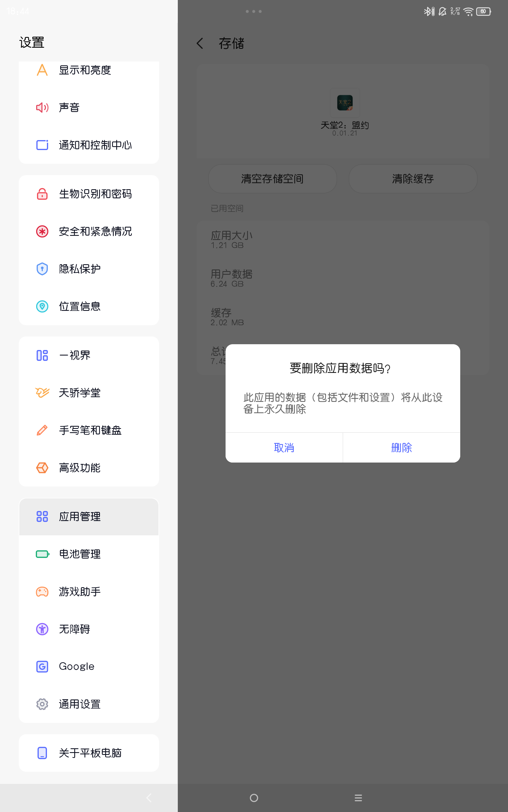Tap the Sound (声音) speaker icon

click(x=42, y=107)
